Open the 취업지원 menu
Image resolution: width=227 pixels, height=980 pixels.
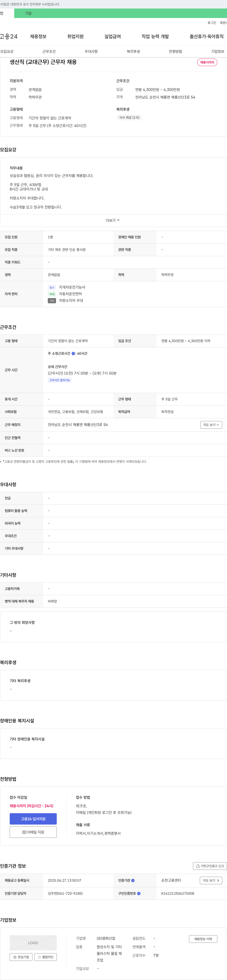pyautogui.click(x=75, y=36)
